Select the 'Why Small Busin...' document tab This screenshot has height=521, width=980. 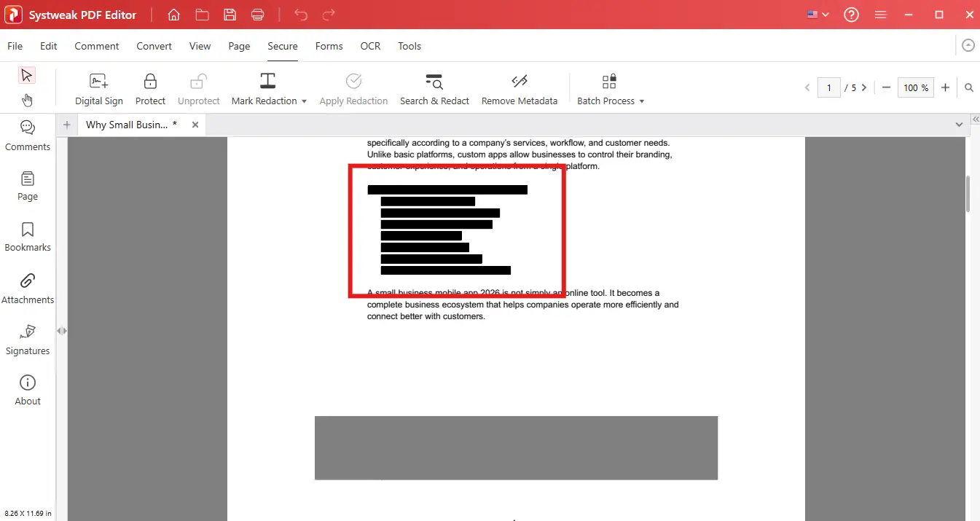(131, 125)
